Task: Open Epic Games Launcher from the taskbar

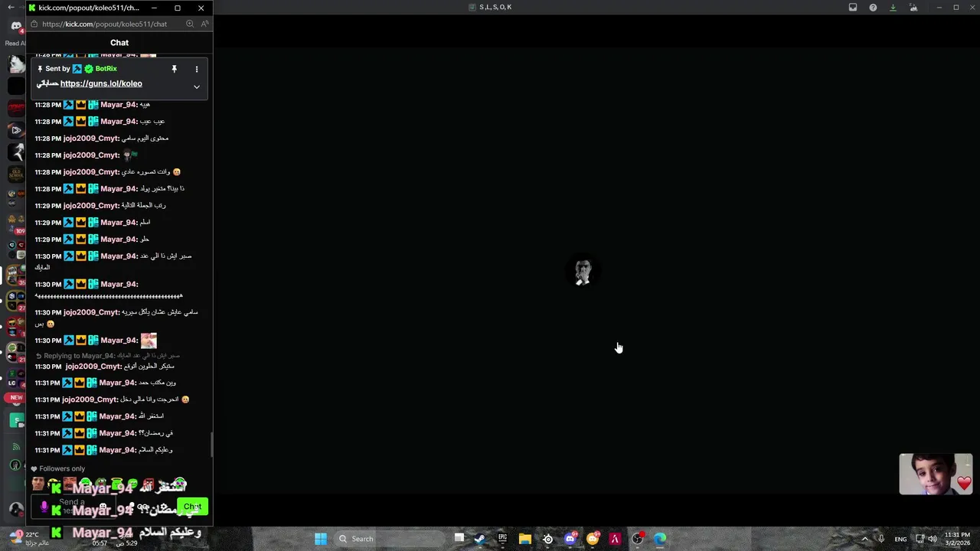Action: click(x=502, y=539)
